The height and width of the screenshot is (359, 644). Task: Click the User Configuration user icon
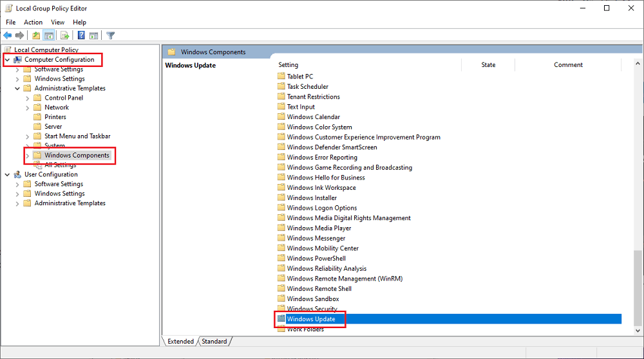(17, 174)
